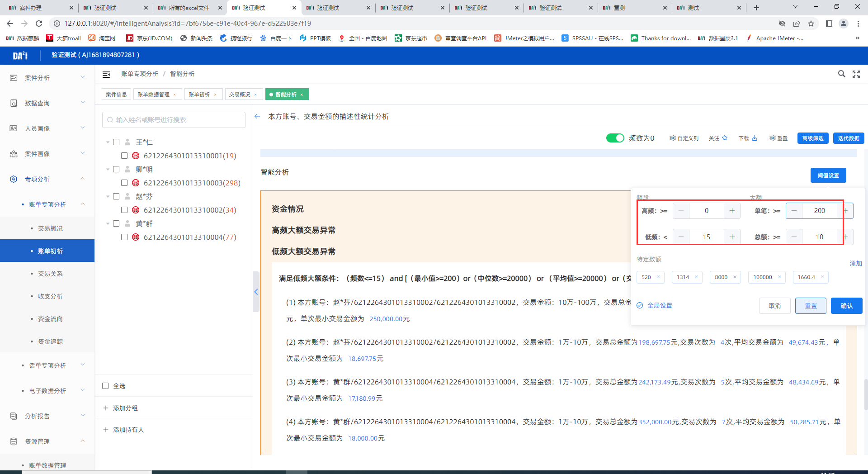868x474 pixels.
Task: Click the 数据查询 sidebar icon
Action: click(x=14, y=103)
